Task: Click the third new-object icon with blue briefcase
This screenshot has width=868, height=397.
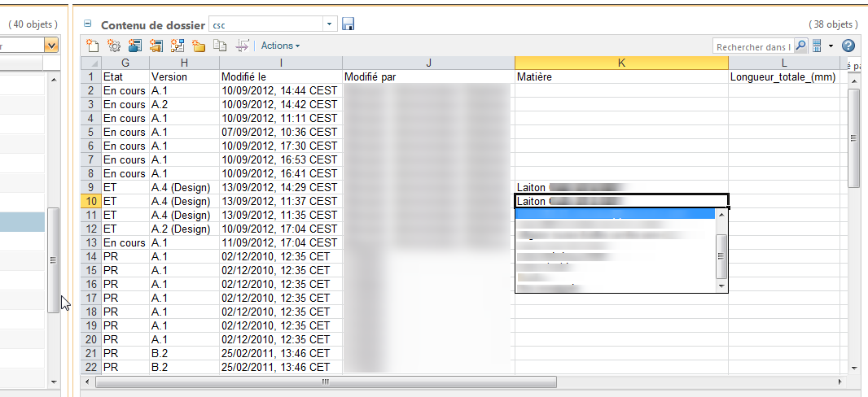Action: pyautogui.click(x=134, y=46)
